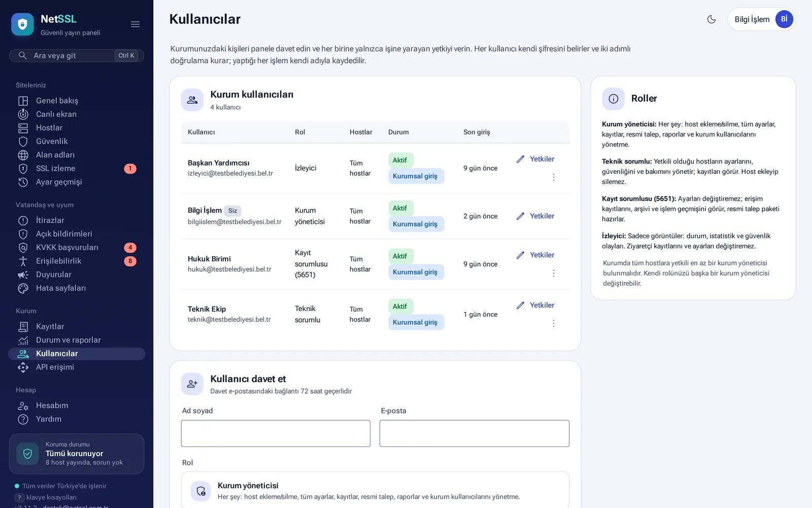Edit Yetkiler for Hukuk Birimi
Viewport: 812px width, 508px height.
(535, 255)
